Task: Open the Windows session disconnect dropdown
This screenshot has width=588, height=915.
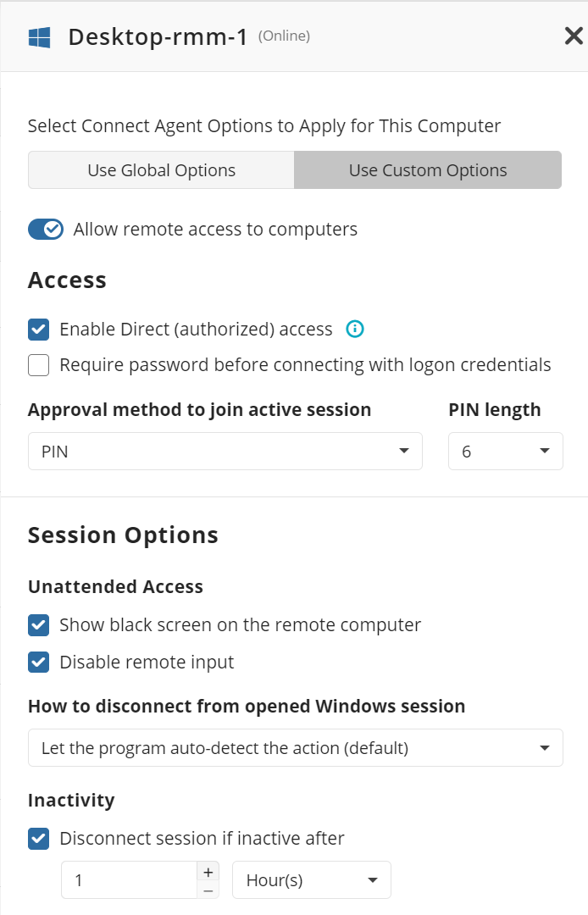Action: [295, 747]
